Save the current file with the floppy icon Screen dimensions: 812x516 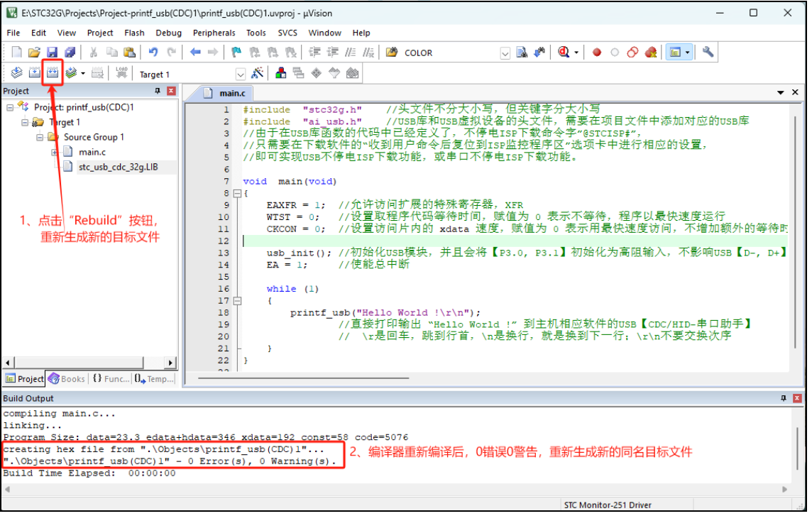52,53
